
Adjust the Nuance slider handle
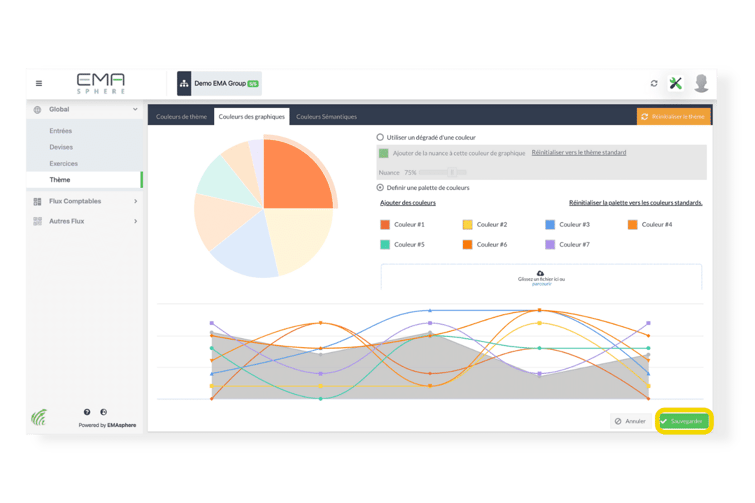(x=452, y=172)
